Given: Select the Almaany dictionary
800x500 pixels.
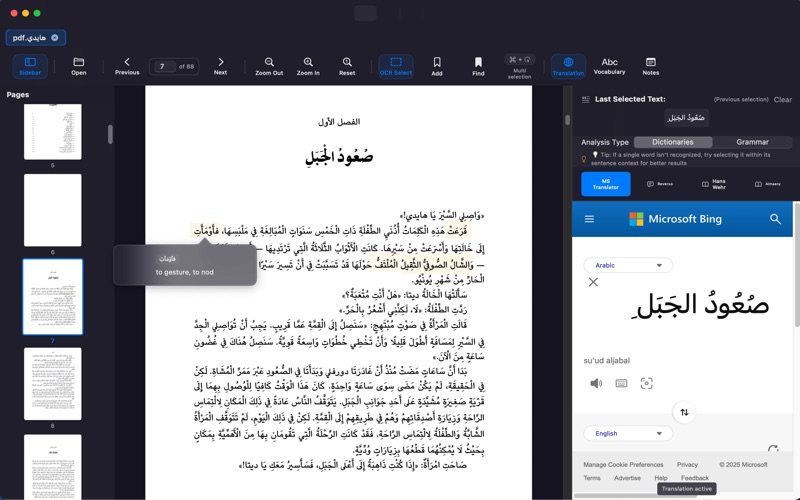Looking at the screenshot, I should 768,184.
